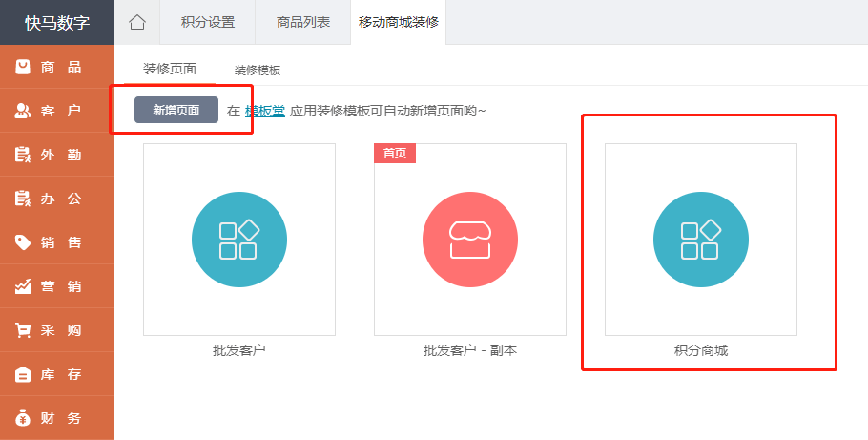Click the 外勤 clipboard sidebar icon

click(23, 155)
